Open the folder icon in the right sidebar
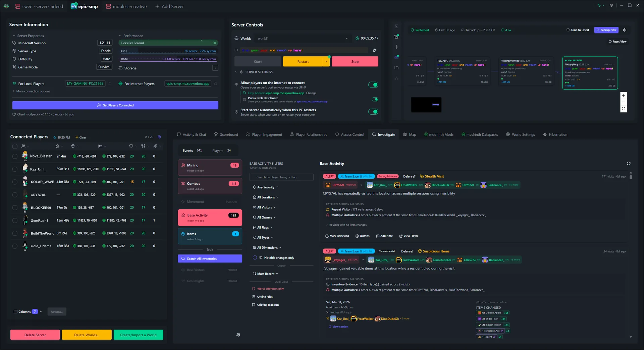Image resolution: width=644 pixels, height=350 pixels. coord(396,67)
